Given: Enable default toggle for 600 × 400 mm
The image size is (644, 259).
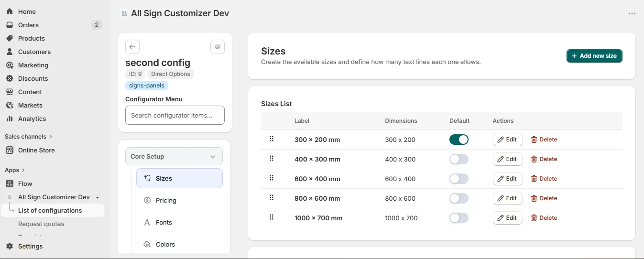Looking at the screenshot, I should click(x=459, y=179).
